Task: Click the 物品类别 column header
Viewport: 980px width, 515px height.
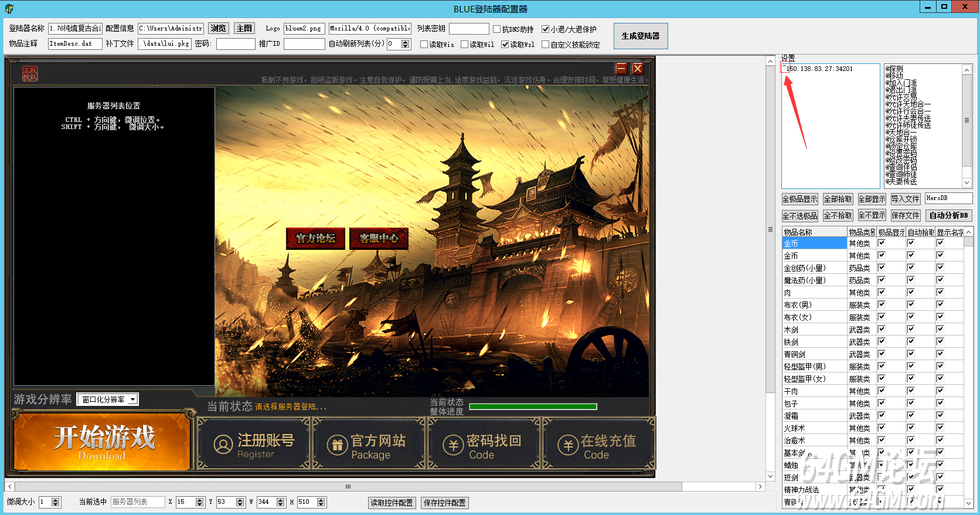Action: coord(862,232)
